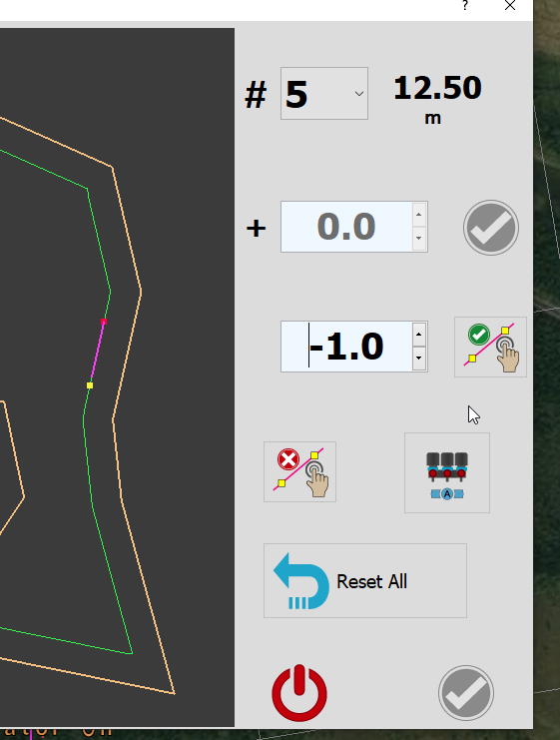Decrease the -1.0 value with down arrow
Screen dimensions: 560x740
click(x=418, y=359)
